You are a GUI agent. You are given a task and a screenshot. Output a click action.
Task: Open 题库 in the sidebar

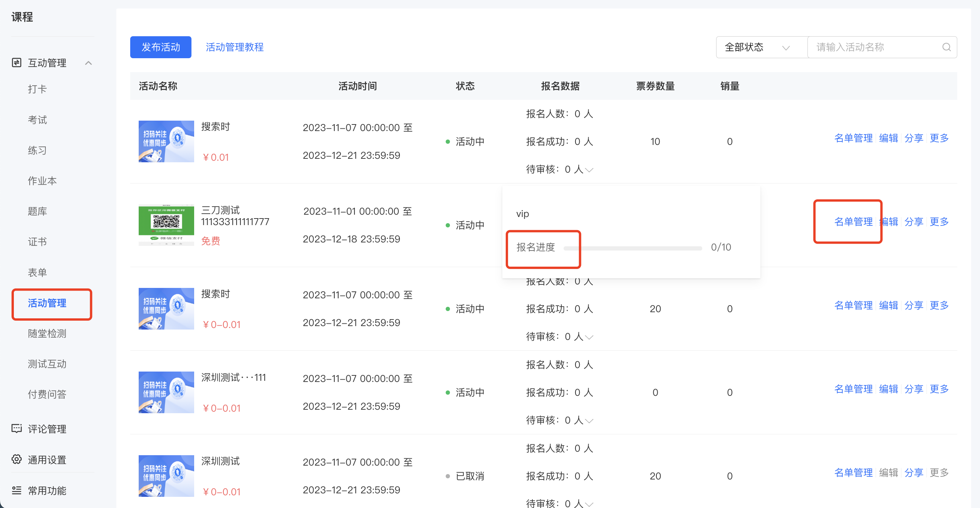tap(37, 212)
